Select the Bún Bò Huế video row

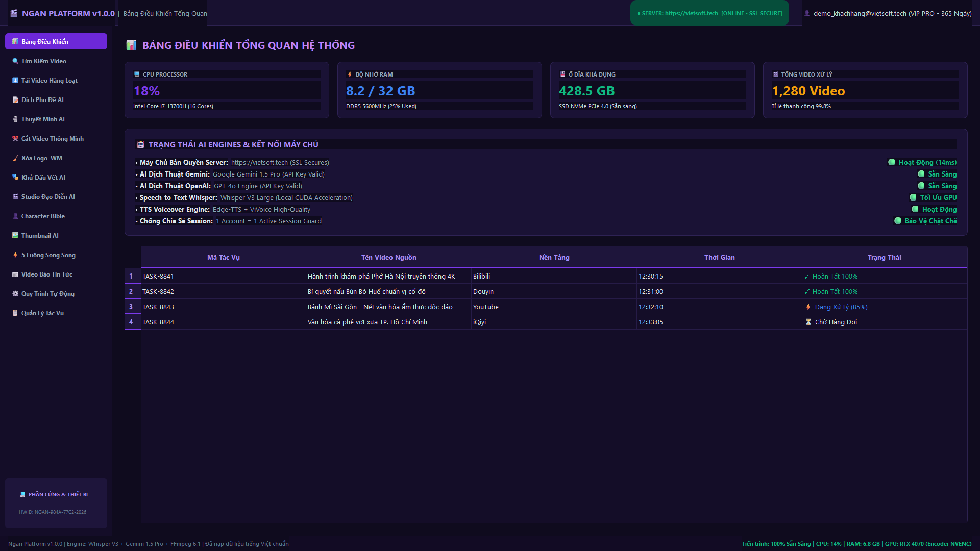[546, 292]
